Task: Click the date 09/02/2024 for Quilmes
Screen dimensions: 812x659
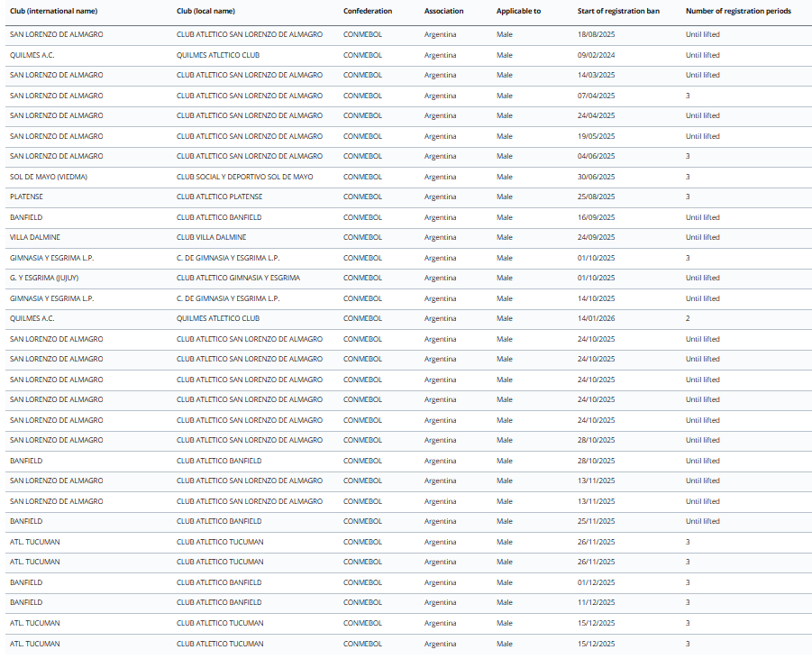Action: 596,55
